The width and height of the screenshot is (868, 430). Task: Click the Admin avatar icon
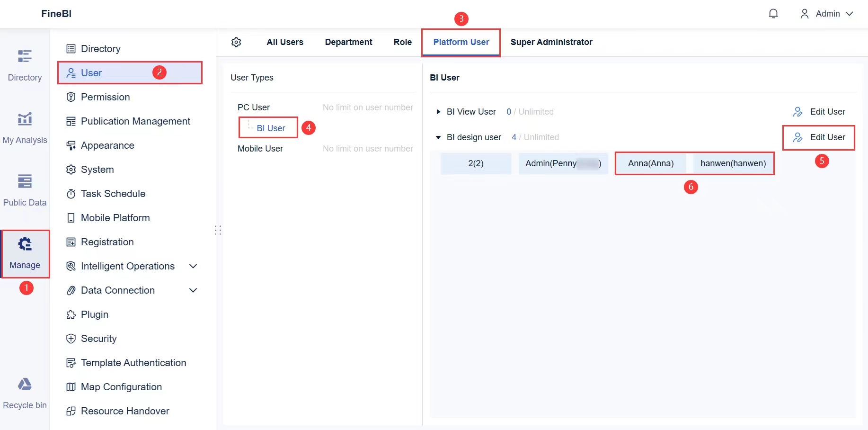(805, 13)
